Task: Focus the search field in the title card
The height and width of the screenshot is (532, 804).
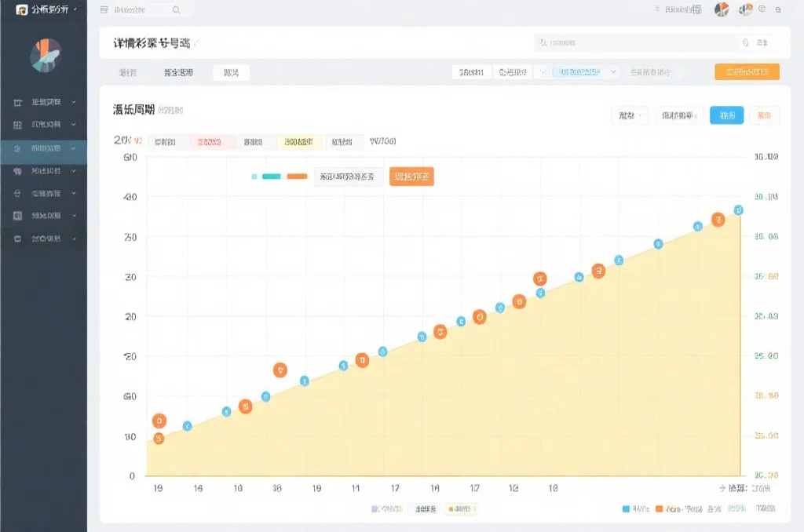Action: 636,43
